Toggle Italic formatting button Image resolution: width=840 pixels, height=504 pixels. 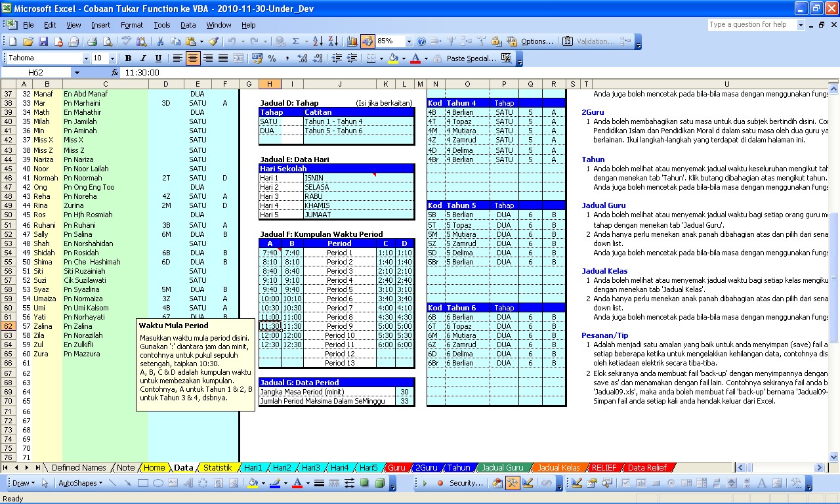click(142, 58)
